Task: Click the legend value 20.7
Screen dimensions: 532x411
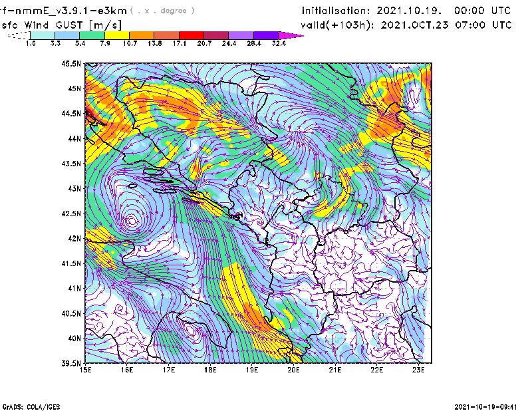Action: pyautogui.click(x=204, y=43)
